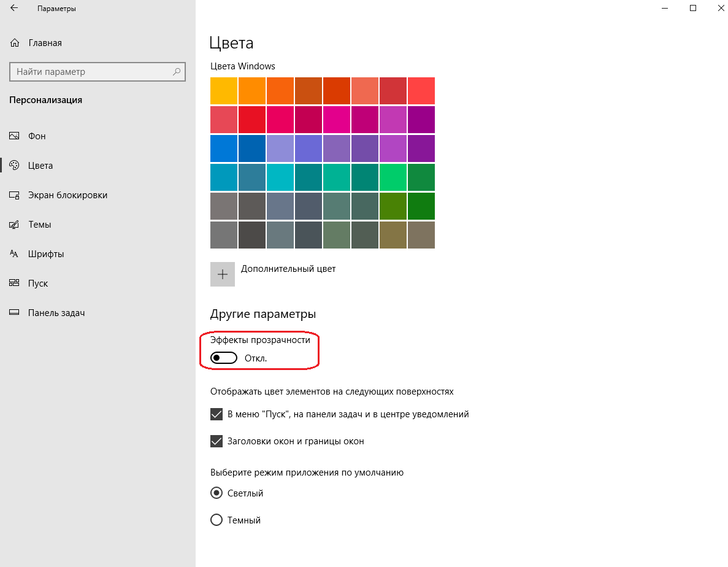Pick the deep purple swatch ending second row
This screenshot has width=728, height=567.
pyautogui.click(x=421, y=119)
